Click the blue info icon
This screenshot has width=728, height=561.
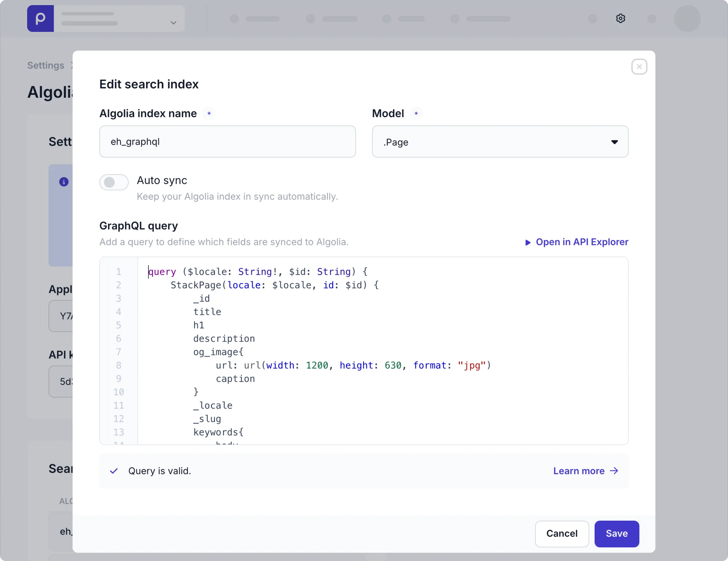point(64,182)
